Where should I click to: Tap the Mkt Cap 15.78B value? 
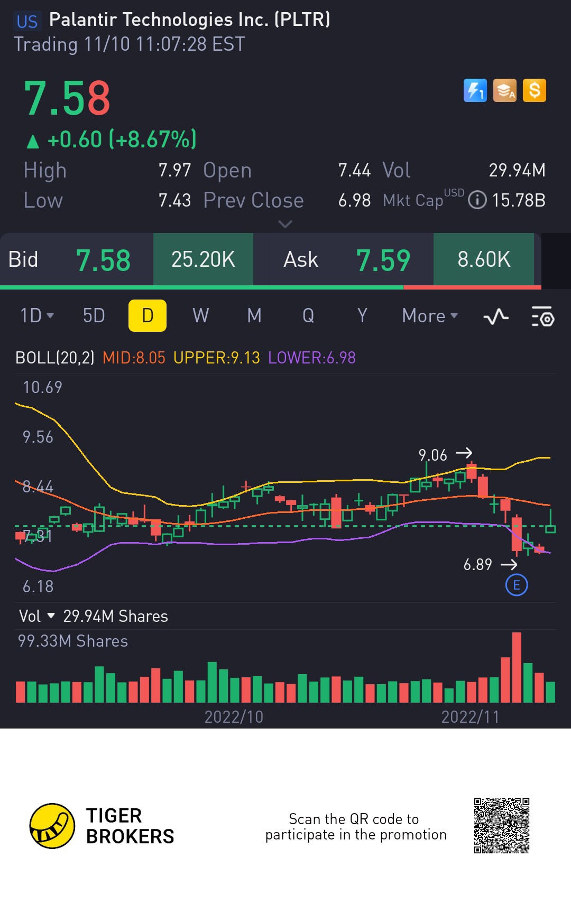pos(519,200)
